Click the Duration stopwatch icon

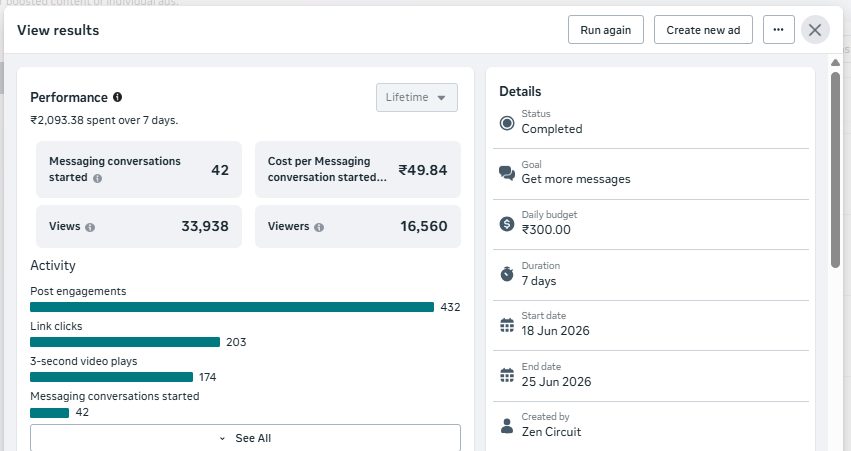tap(507, 274)
